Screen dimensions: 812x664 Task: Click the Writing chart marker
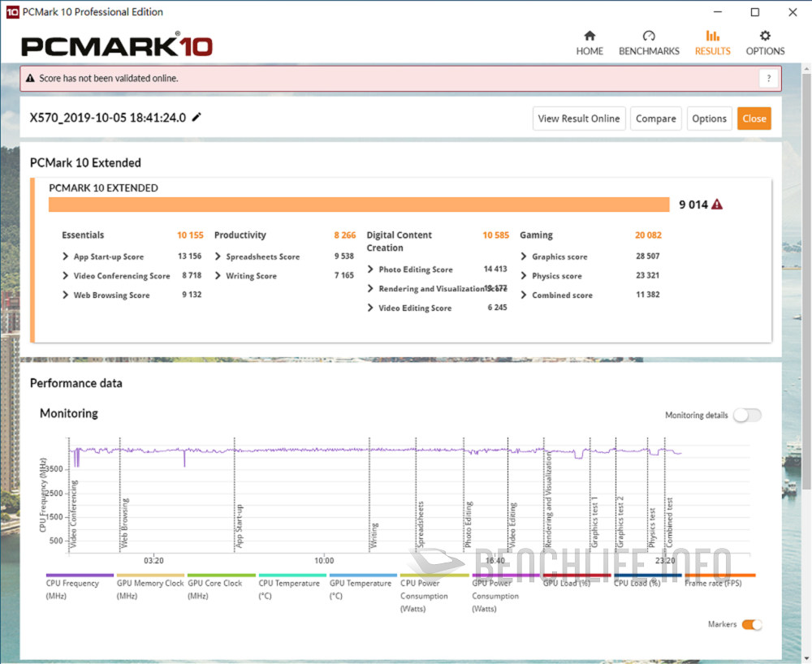(374, 536)
